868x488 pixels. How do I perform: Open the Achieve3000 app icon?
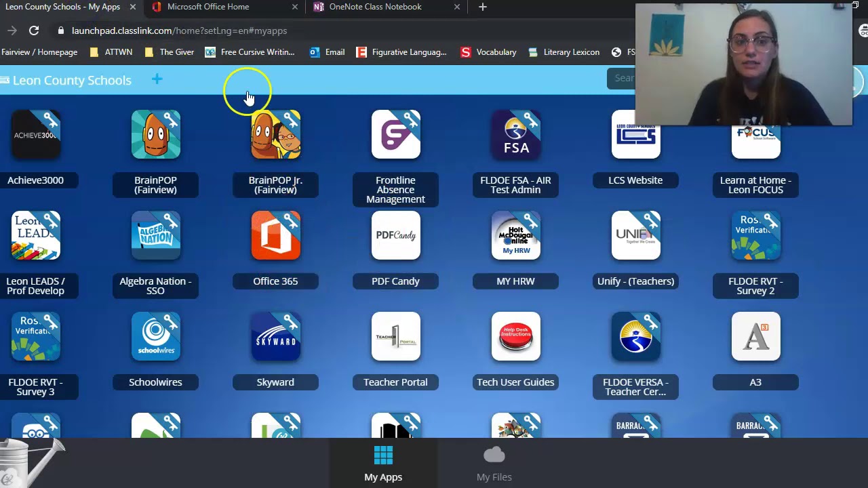click(x=35, y=134)
